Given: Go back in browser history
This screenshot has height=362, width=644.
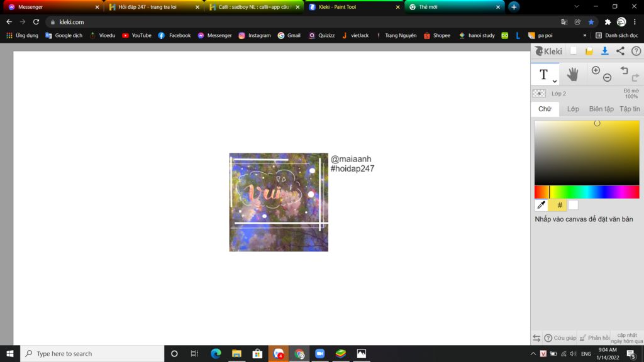Looking at the screenshot, I should pos(9,22).
